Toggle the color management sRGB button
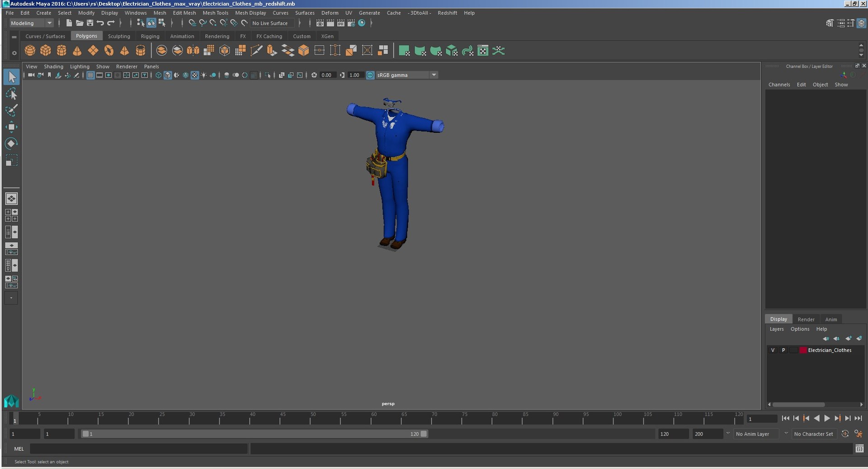The image size is (868, 469). coord(370,75)
